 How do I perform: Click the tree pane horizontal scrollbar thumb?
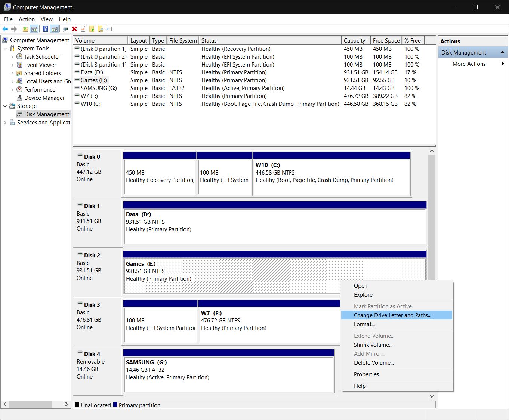[30, 404]
